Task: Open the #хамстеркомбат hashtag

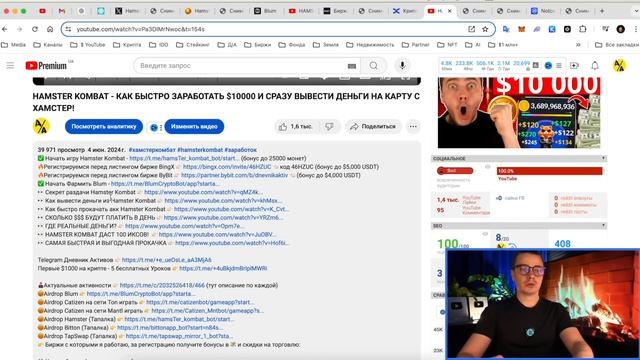Action: (x=152, y=150)
